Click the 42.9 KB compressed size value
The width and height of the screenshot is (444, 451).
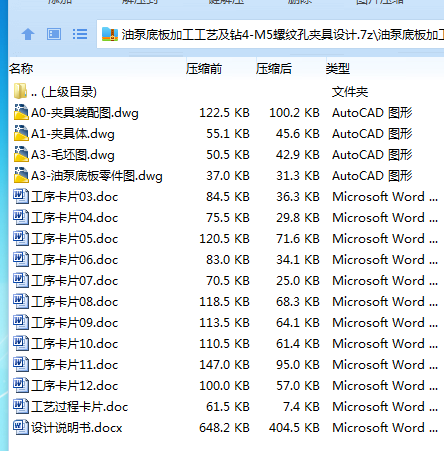click(x=298, y=155)
